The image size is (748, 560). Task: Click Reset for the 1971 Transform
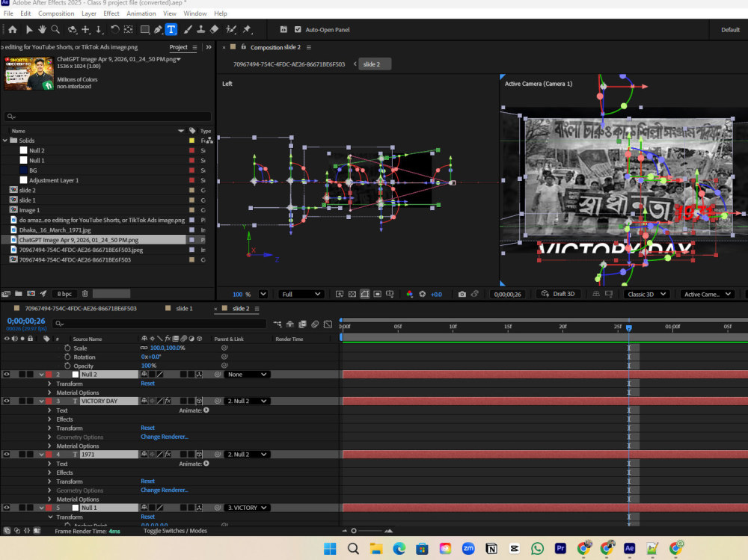147,481
